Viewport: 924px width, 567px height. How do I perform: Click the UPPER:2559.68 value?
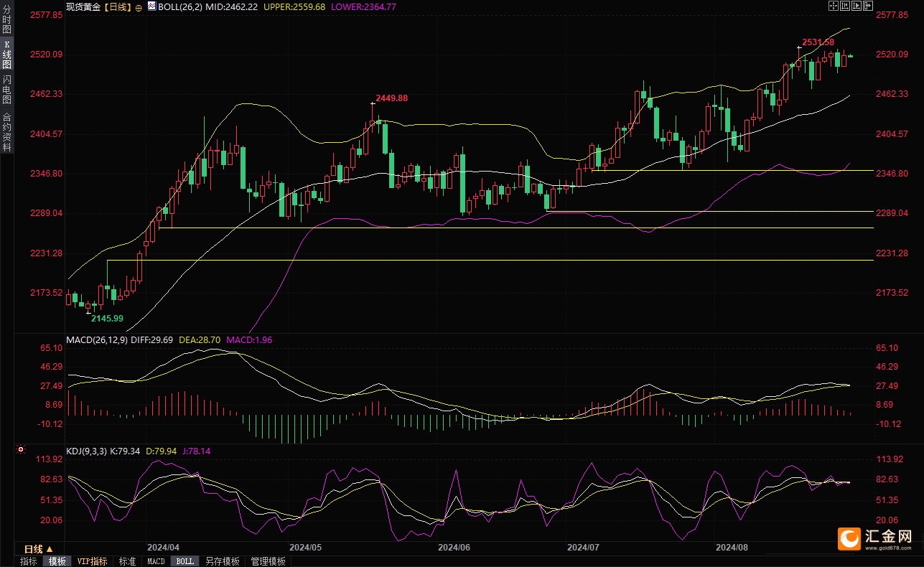(x=294, y=6)
